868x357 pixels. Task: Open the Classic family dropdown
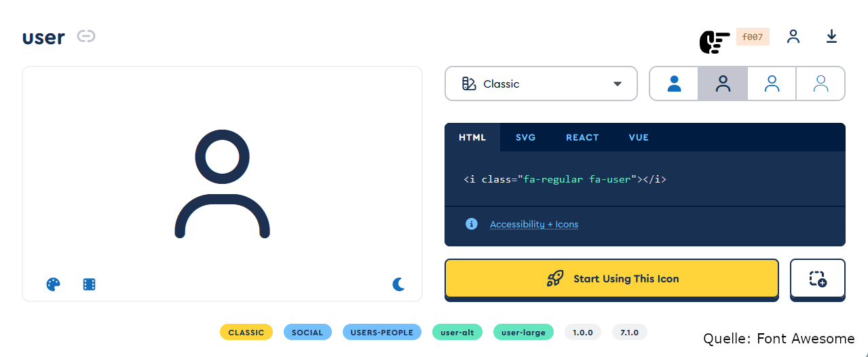tap(541, 83)
